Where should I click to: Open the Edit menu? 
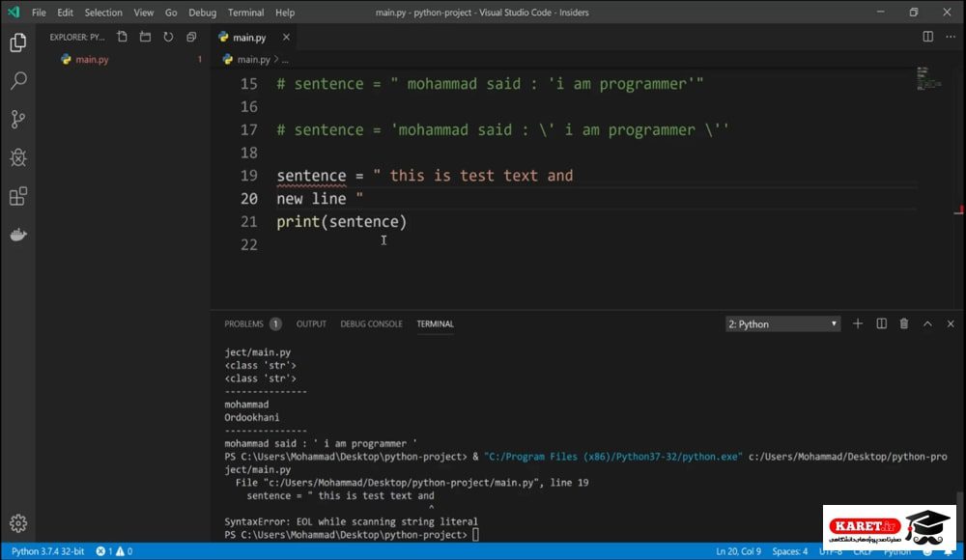[65, 13]
